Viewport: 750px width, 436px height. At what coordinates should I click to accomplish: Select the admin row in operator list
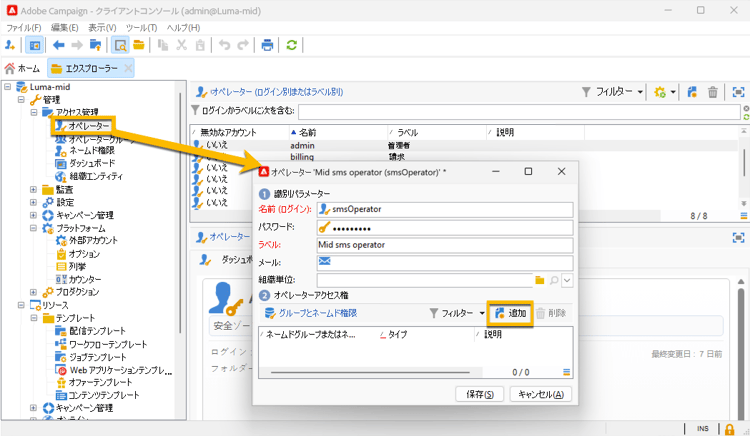(464, 145)
